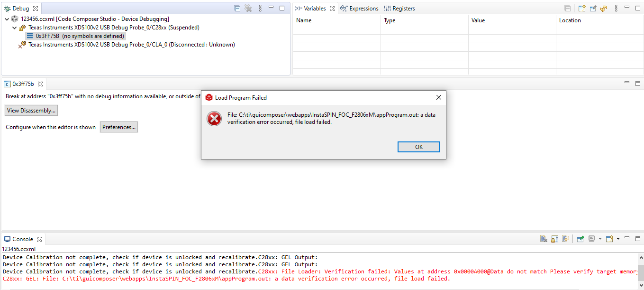Pin the Console view

(x=580, y=239)
